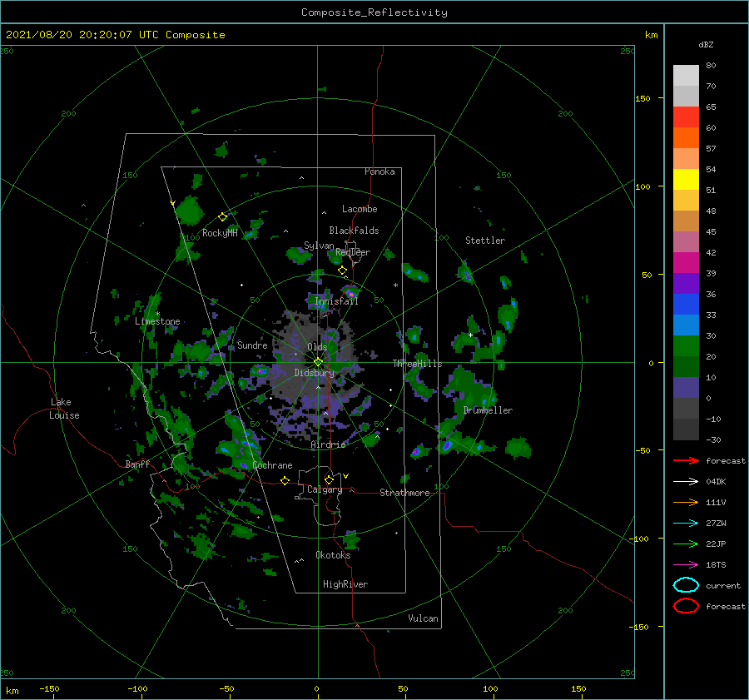Pick the blue 33-36 dBZ swatch
Viewport: 749px width, 700px height.
(686, 305)
